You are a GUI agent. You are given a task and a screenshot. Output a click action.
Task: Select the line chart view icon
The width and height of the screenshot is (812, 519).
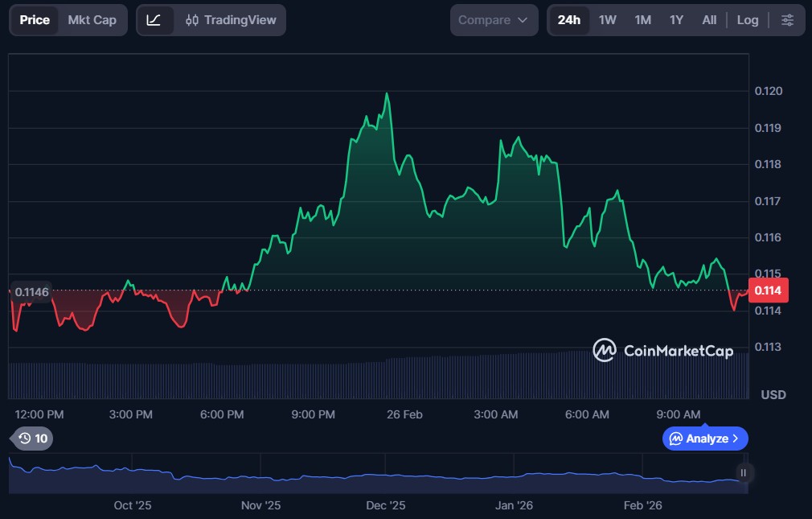[x=154, y=20]
